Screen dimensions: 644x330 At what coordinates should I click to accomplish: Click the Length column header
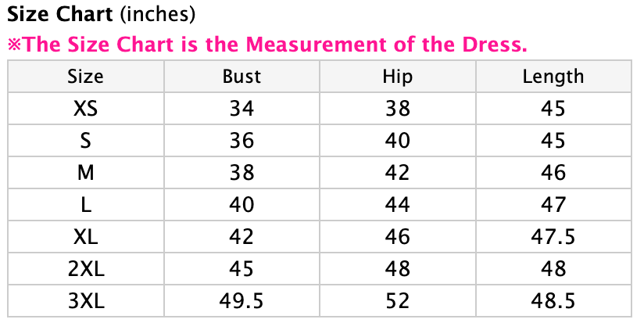pyautogui.click(x=553, y=77)
